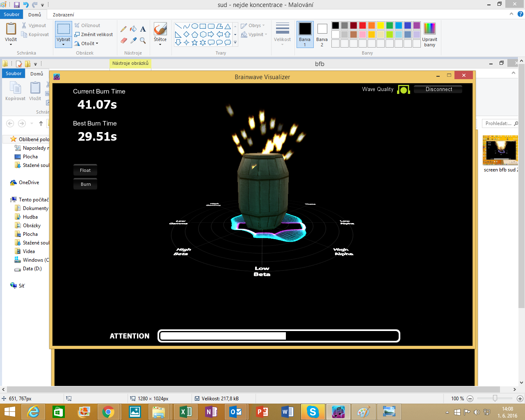
Task: Switch to the Domů tab in Paint
Action: (x=35, y=14)
